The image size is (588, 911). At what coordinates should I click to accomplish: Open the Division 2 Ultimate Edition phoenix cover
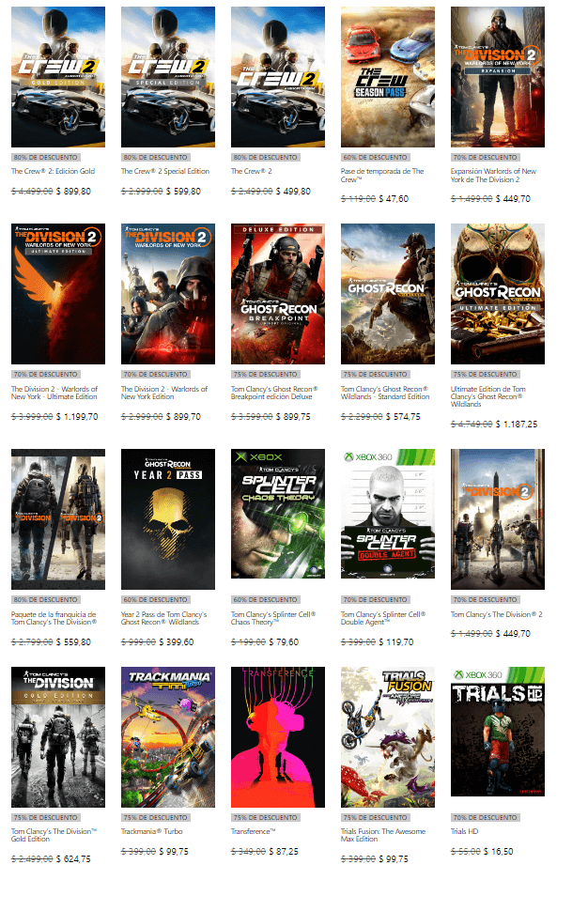pos(58,294)
